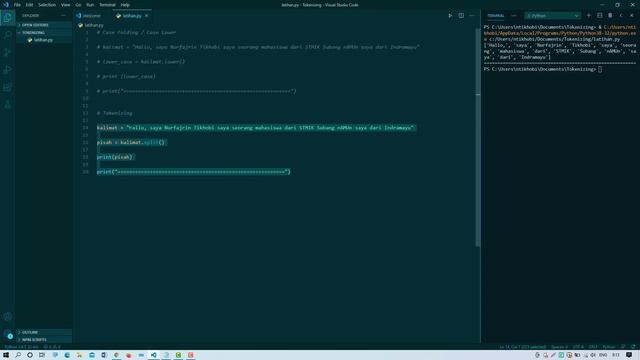640x360 pixels.
Task: Click the VS Code logo in title bar
Action: click(5, 5)
